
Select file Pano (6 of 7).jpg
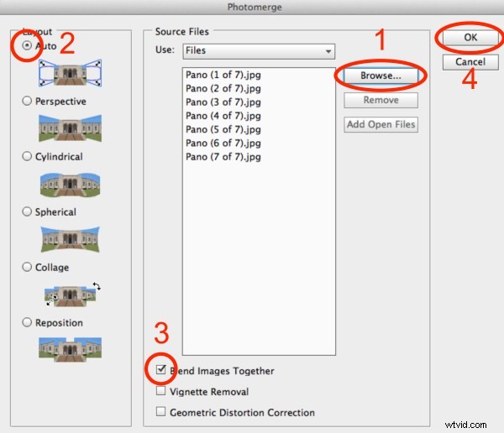(x=223, y=143)
